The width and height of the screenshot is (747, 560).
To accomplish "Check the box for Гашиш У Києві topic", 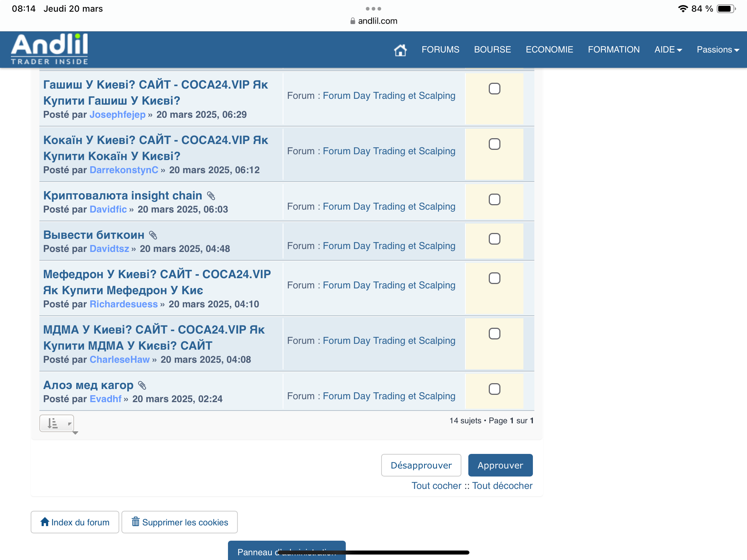I will tap(494, 89).
